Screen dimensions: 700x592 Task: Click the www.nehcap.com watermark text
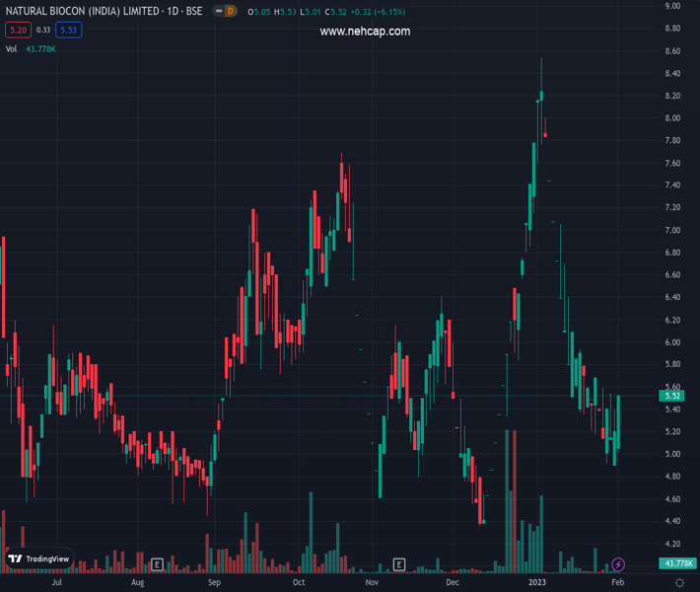(365, 32)
